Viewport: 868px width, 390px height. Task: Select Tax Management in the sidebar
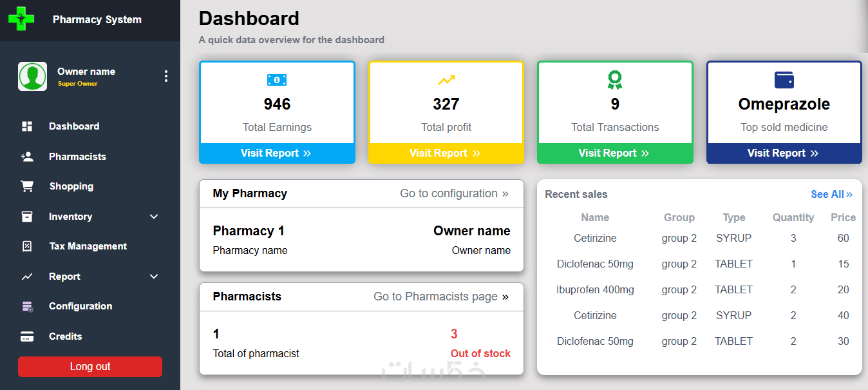[x=88, y=246]
